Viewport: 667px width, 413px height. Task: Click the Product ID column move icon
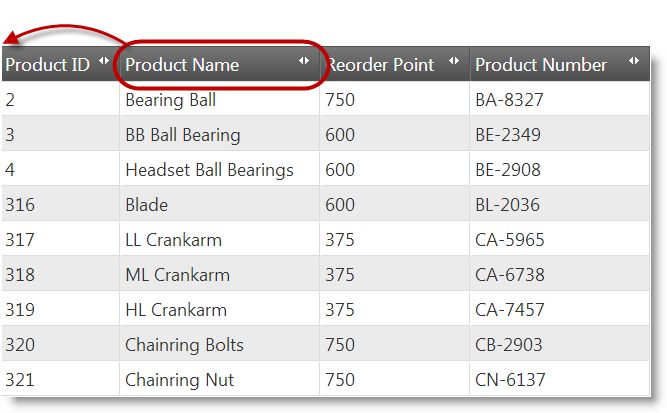[x=104, y=62]
